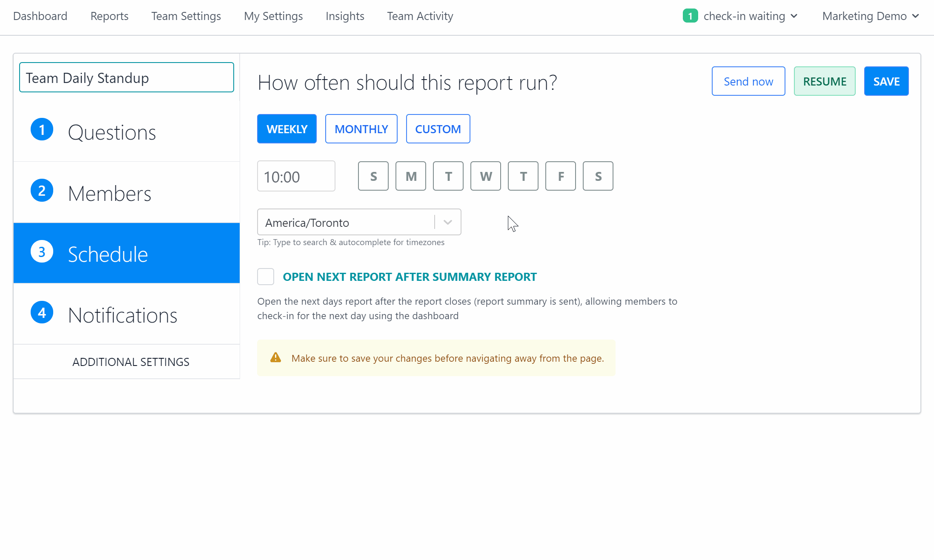Click the green check-in counter badge
Image resolution: width=934 pixels, height=560 pixels.
pyautogui.click(x=690, y=16)
